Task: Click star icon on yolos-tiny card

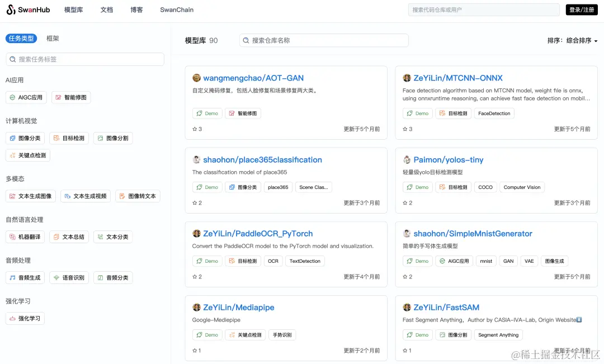Action: pyautogui.click(x=405, y=202)
